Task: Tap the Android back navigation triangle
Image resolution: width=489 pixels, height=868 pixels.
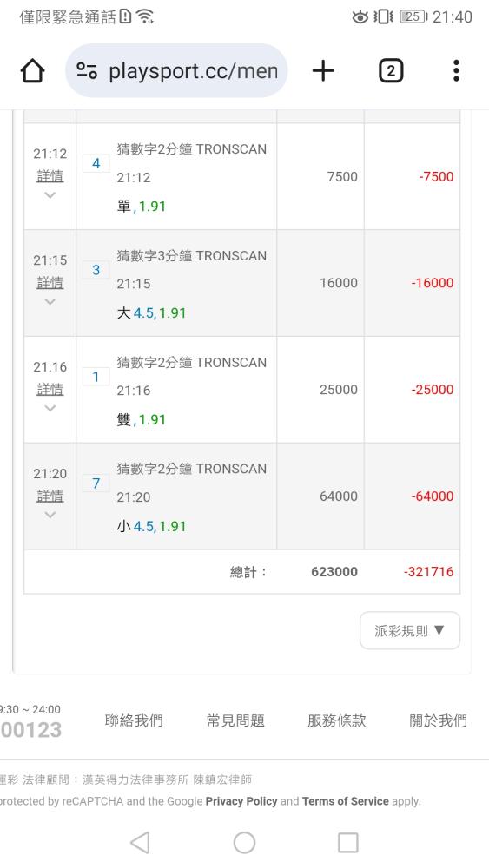Action: coord(140,843)
